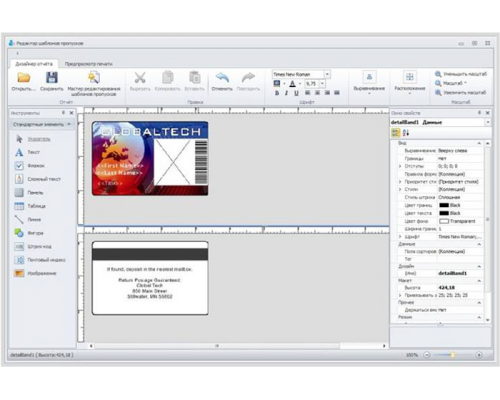The image size is (500, 400).
Task: Click the Вставить clipboard icon
Action: pos(195,78)
